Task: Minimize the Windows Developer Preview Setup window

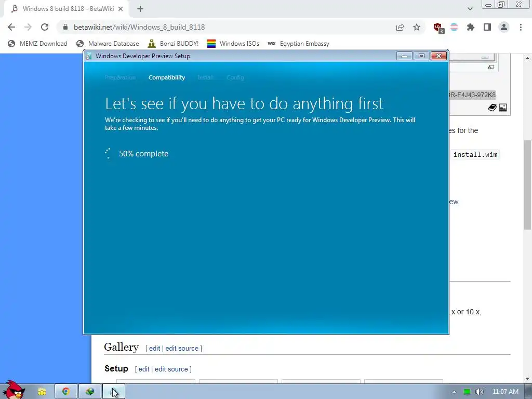Action: click(404, 56)
